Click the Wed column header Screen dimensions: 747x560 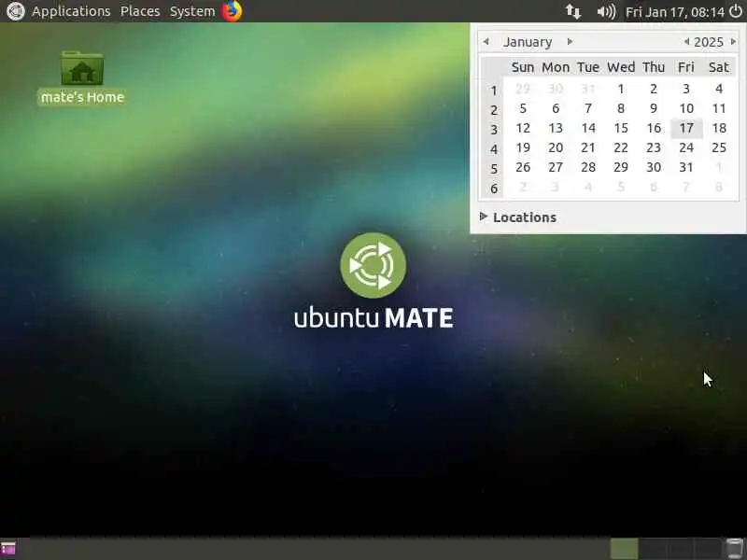(x=621, y=67)
